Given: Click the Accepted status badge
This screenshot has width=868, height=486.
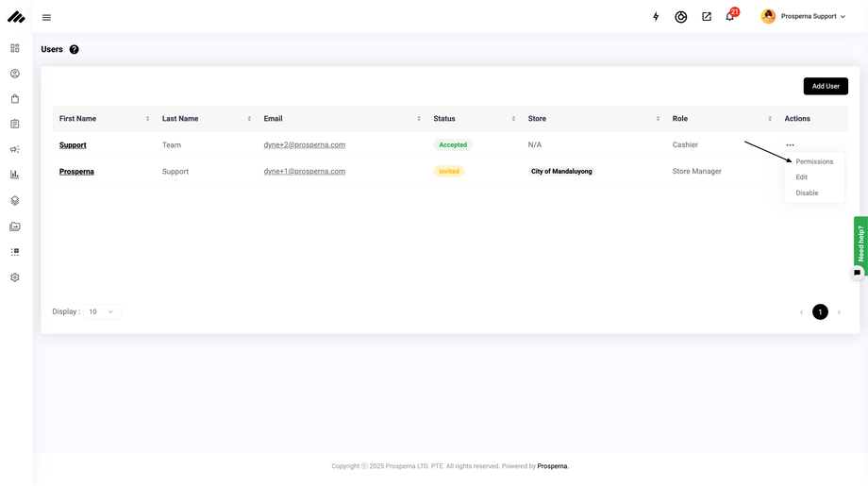Looking at the screenshot, I should 453,145.
